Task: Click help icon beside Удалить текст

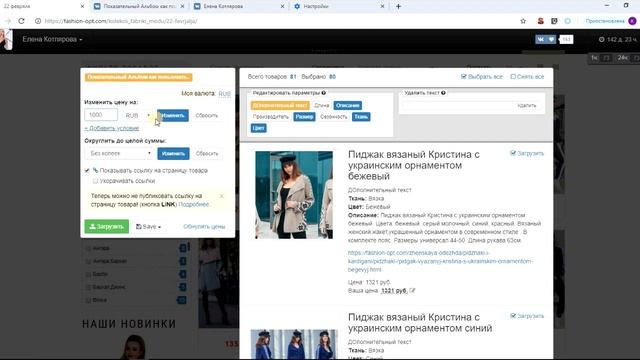Action: 443,93
